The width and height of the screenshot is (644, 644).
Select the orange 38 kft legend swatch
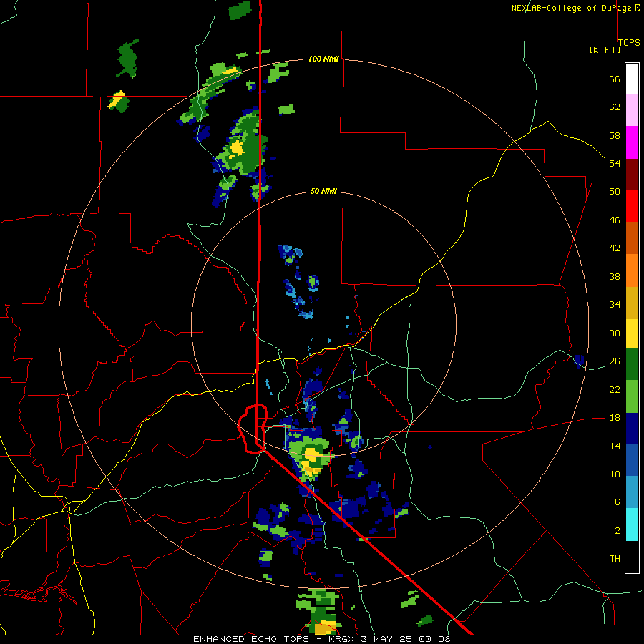(x=632, y=270)
